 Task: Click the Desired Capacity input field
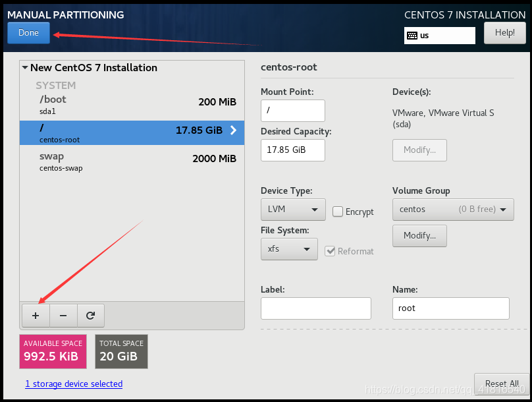pyautogui.click(x=293, y=150)
